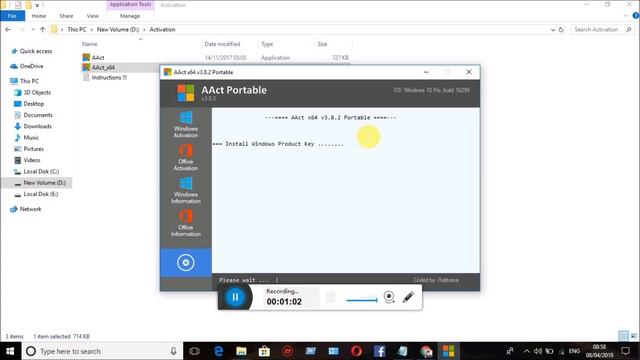Image resolution: width=640 pixels, height=360 pixels.
Task: Open Documents in navigation pane
Action: pos(38,115)
